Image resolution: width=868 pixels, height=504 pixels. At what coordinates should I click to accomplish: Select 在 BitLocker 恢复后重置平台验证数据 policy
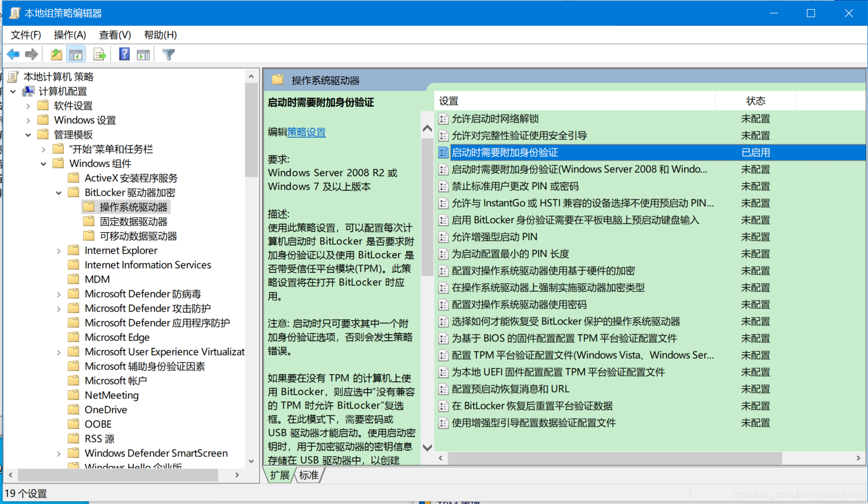pos(532,406)
